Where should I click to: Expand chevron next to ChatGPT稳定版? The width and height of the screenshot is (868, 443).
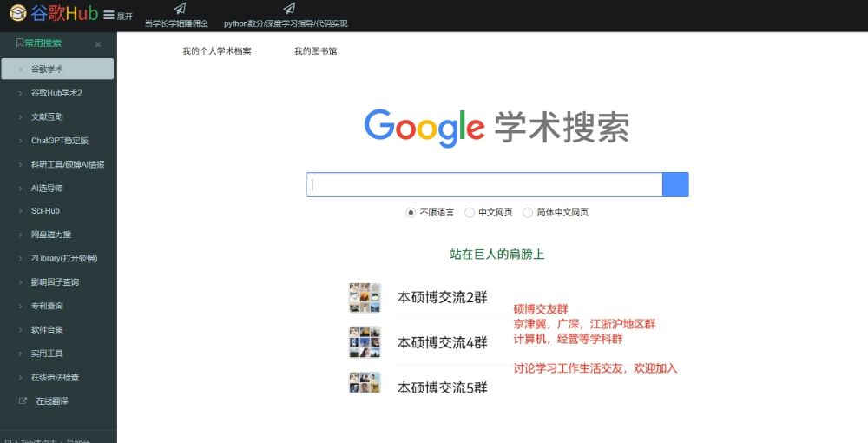(x=21, y=141)
